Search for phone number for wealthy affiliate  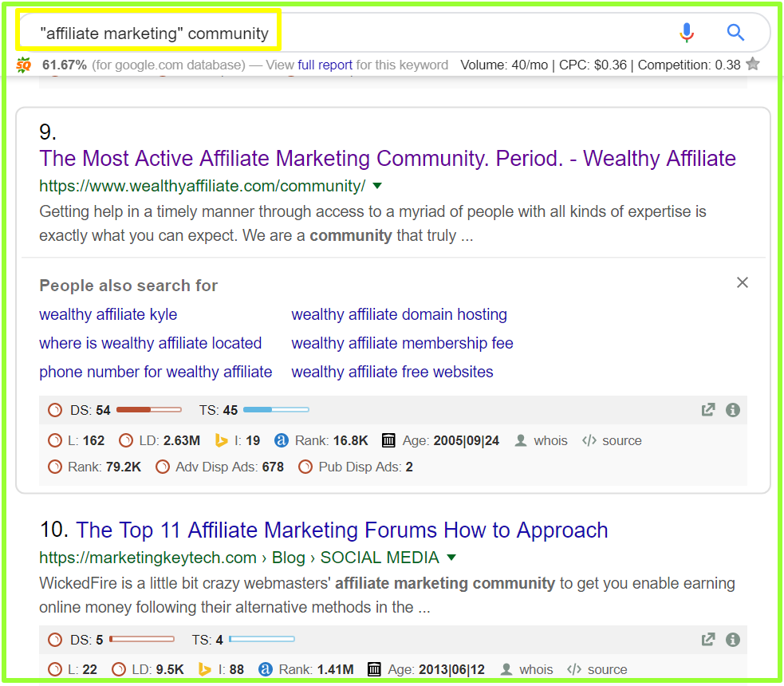click(x=156, y=372)
